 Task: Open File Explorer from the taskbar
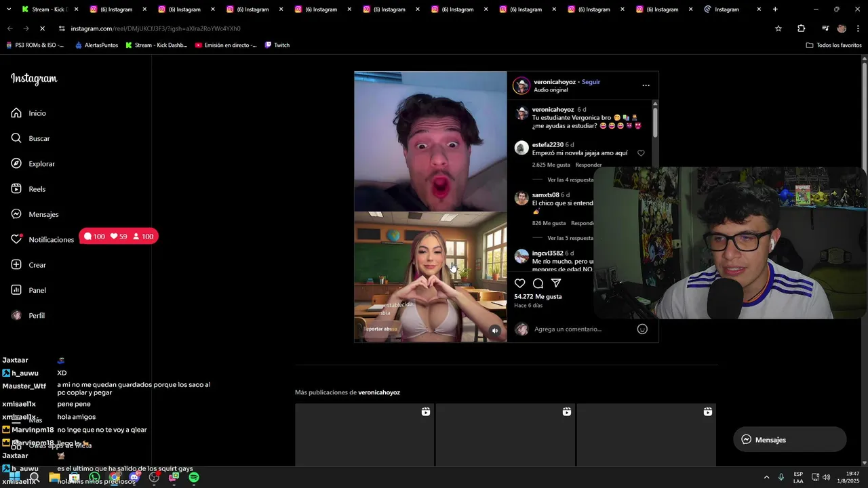[54, 477]
